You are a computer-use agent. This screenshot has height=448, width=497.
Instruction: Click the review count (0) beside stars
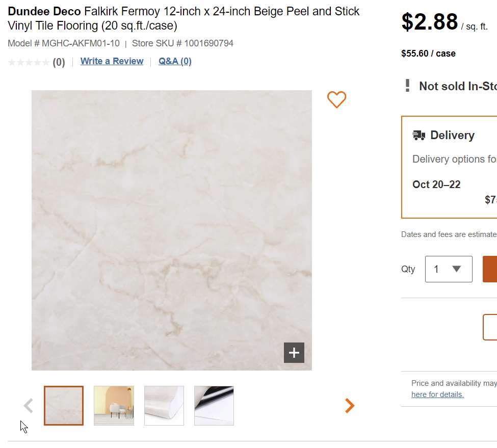(59, 62)
